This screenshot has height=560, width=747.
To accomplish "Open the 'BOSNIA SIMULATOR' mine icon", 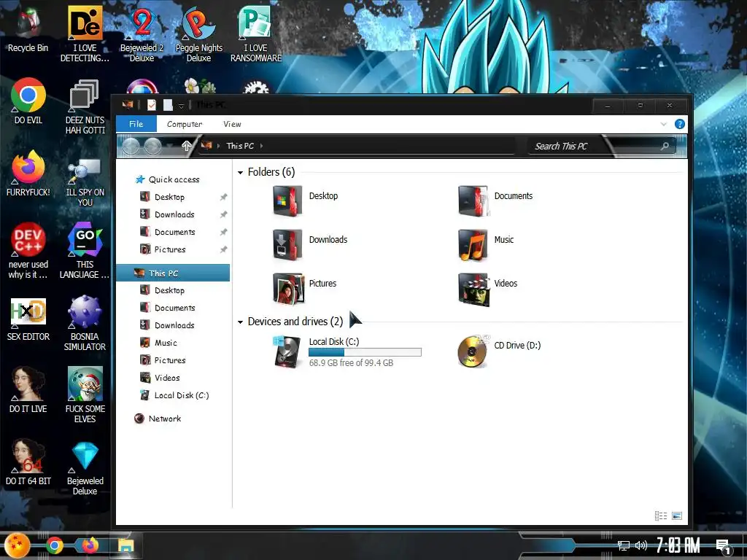I will (85, 323).
